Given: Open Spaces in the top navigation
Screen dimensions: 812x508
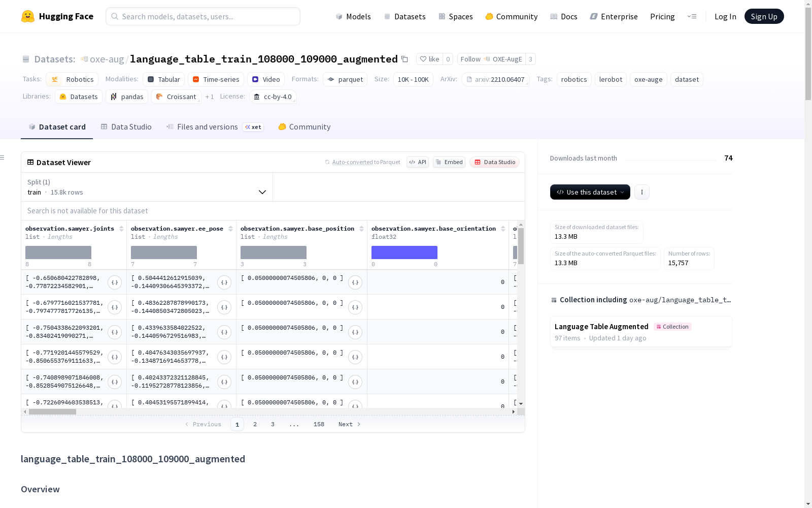Looking at the screenshot, I should 456,16.
